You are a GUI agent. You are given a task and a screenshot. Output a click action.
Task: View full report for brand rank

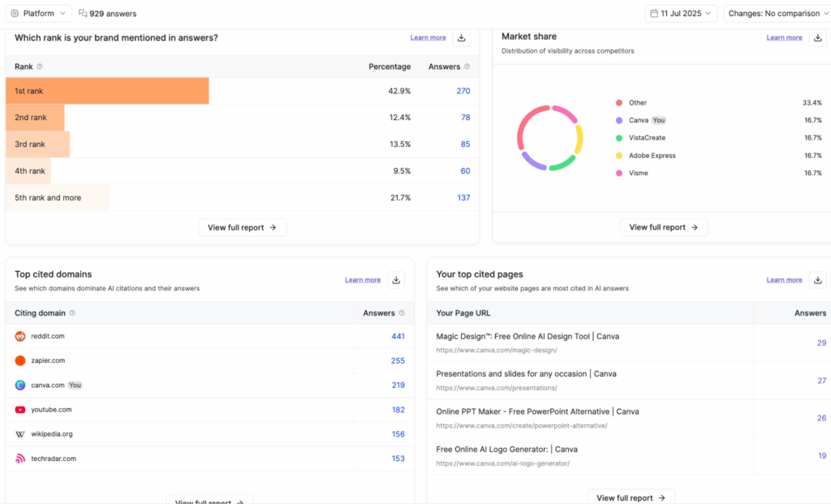242,227
